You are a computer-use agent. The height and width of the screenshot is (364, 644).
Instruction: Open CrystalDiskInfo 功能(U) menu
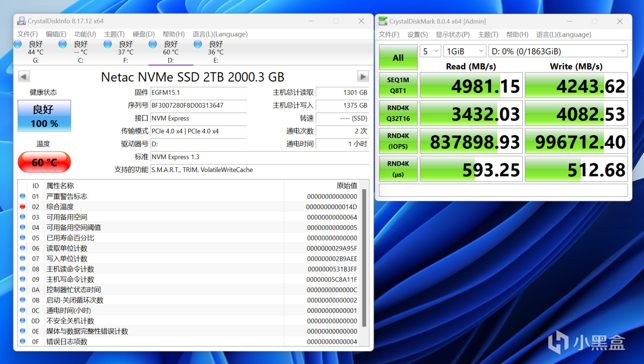pyautogui.click(x=85, y=34)
